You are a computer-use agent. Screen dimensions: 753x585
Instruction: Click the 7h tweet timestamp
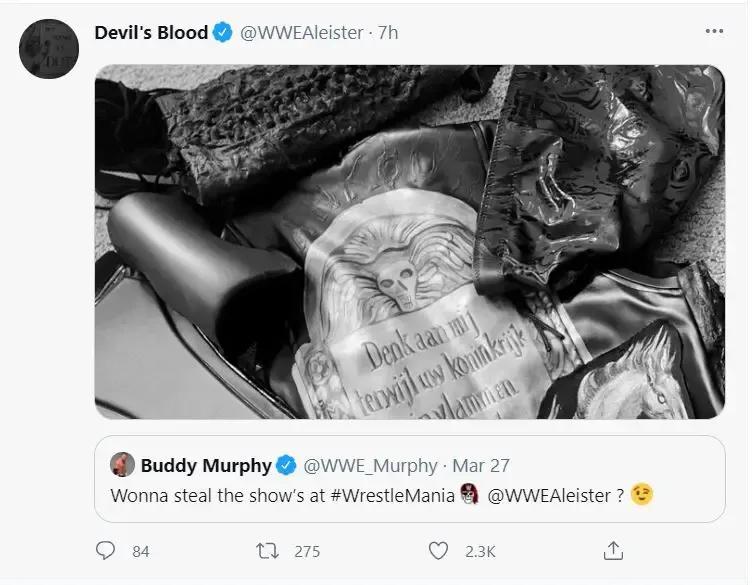click(x=388, y=32)
